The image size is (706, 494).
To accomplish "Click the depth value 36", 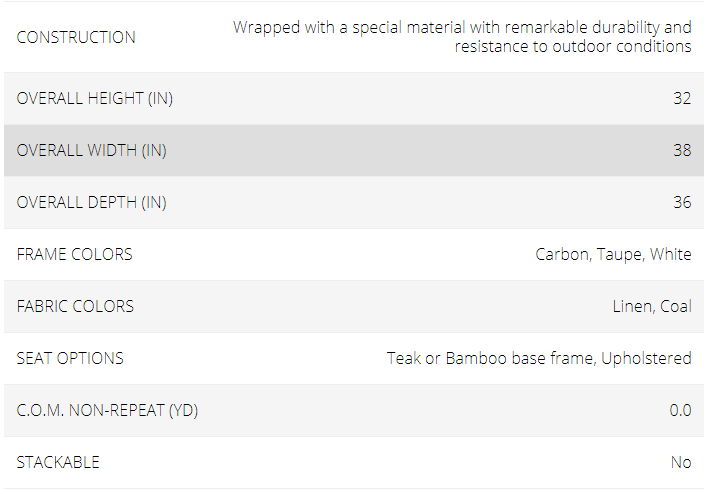I will (x=682, y=202).
